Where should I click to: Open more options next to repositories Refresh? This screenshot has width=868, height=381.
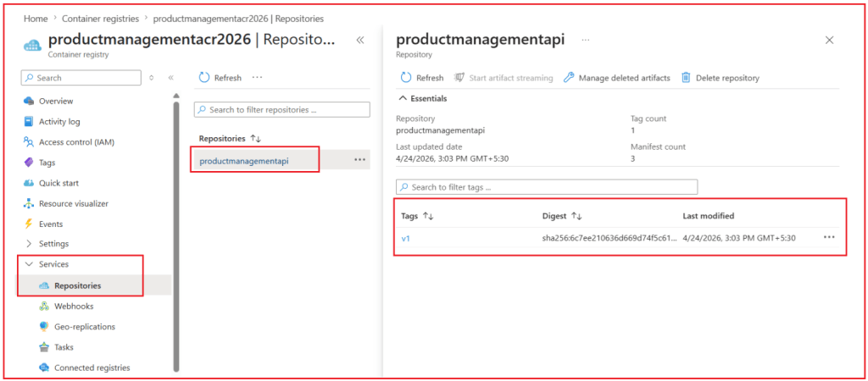click(258, 77)
